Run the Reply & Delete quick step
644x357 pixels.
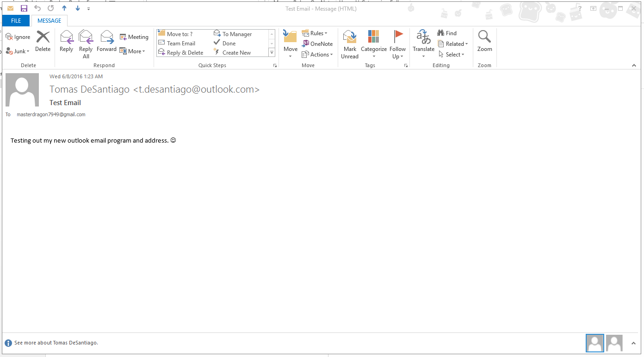click(x=181, y=53)
